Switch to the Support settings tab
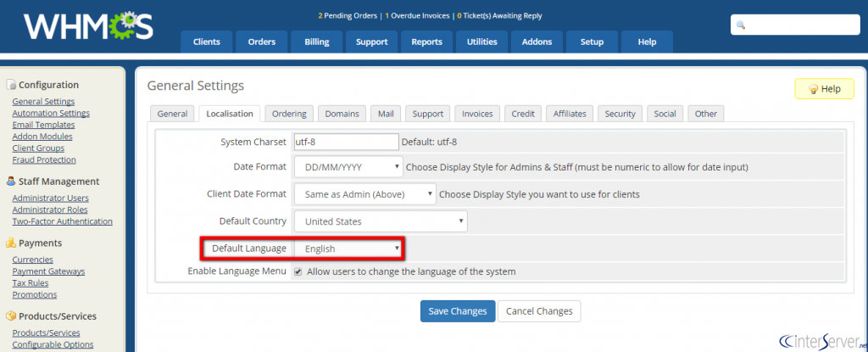The image size is (868, 352). pyautogui.click(x=427, y=114)
